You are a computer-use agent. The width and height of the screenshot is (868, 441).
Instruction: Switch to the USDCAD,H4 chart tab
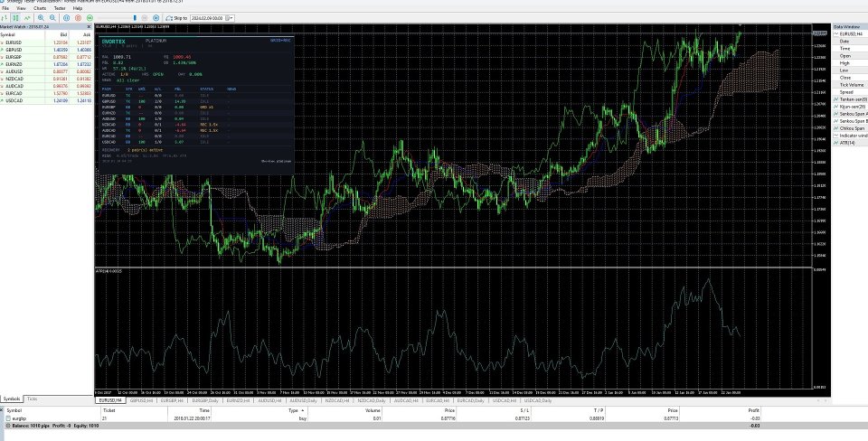505,400
